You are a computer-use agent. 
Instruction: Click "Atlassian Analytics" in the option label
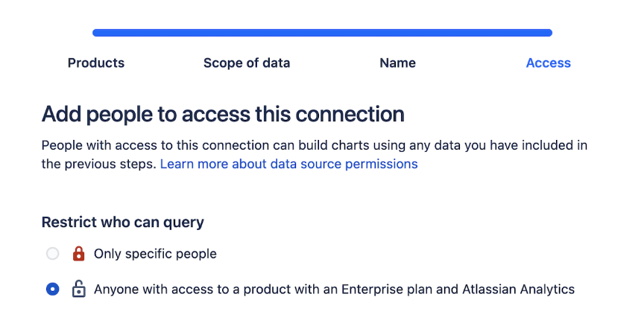click(x=518, y=290)
